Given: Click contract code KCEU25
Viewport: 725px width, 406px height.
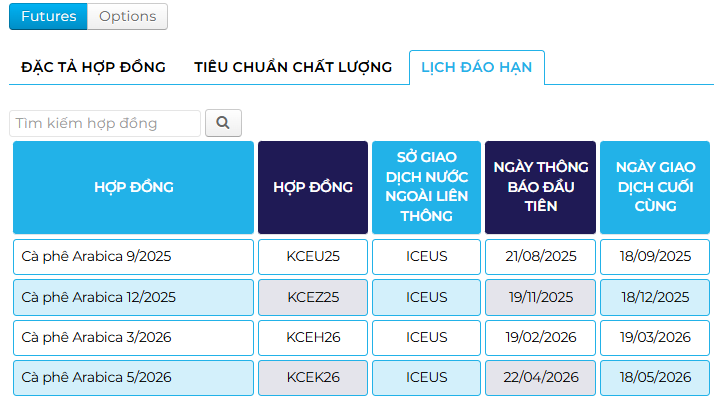Looking at the screenshot, I should 313,256.
